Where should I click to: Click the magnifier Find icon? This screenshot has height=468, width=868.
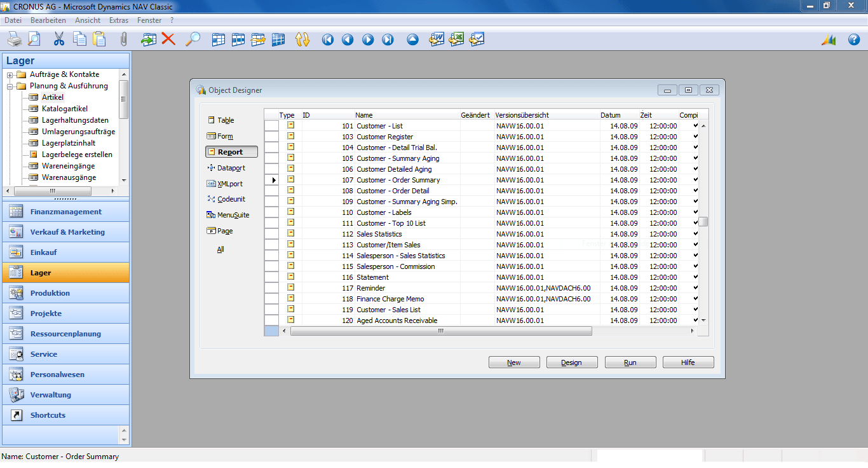193,39
